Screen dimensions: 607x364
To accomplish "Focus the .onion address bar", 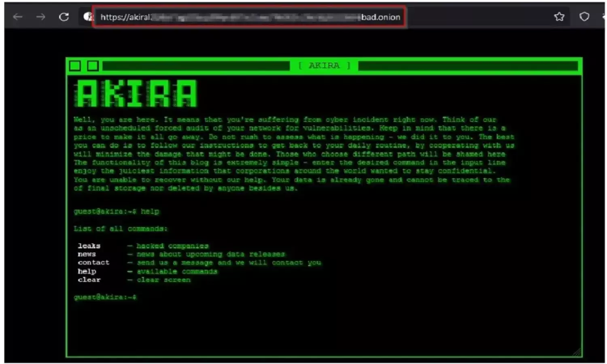I will [250, 17].
